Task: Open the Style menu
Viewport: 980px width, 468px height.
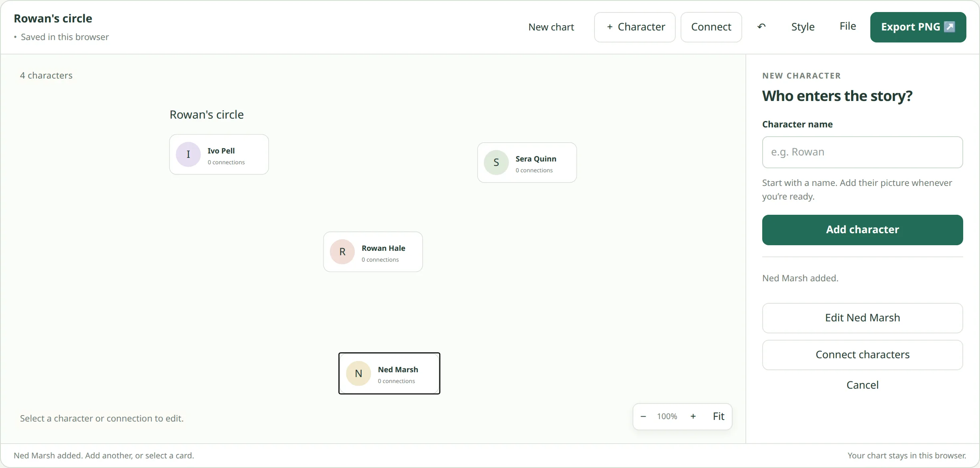Action: (x=803, y=27)
